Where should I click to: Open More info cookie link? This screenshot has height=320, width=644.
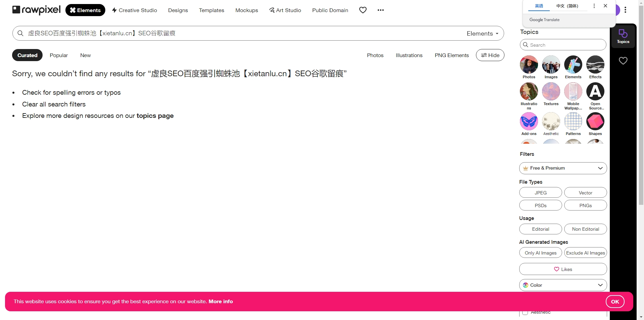(221, 301)
